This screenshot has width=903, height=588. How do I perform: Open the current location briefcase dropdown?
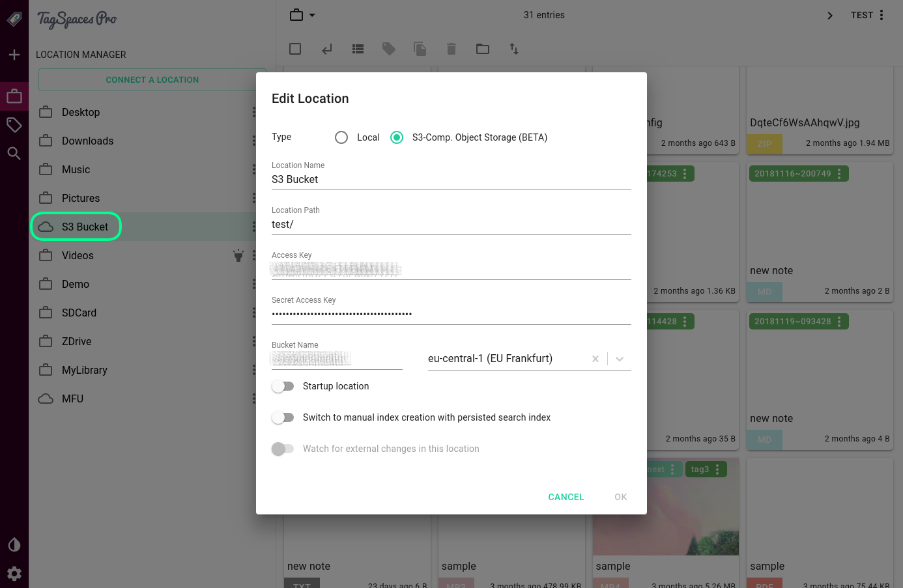coord(302,15)
